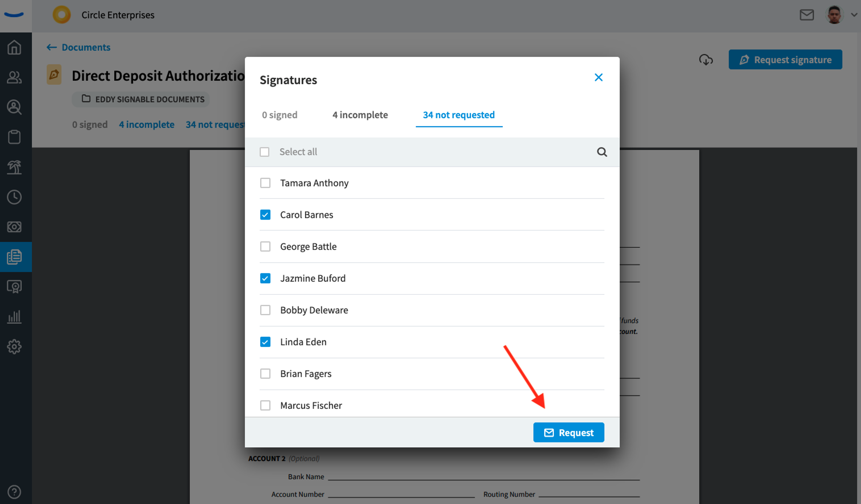Viewport: 861px width, 504px height.
Task: Toggle the Select all checkbox
Action: coord(264,152)
